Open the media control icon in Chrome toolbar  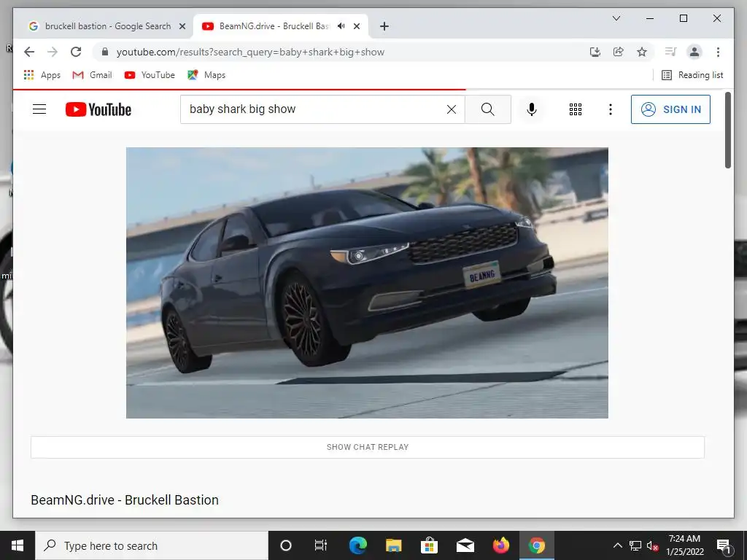point(671,52)
